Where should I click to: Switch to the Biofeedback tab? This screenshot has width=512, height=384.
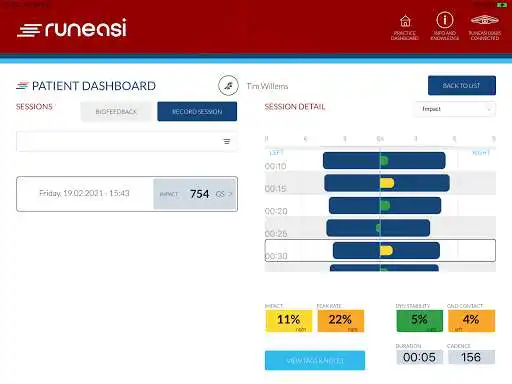coord(116,112)
